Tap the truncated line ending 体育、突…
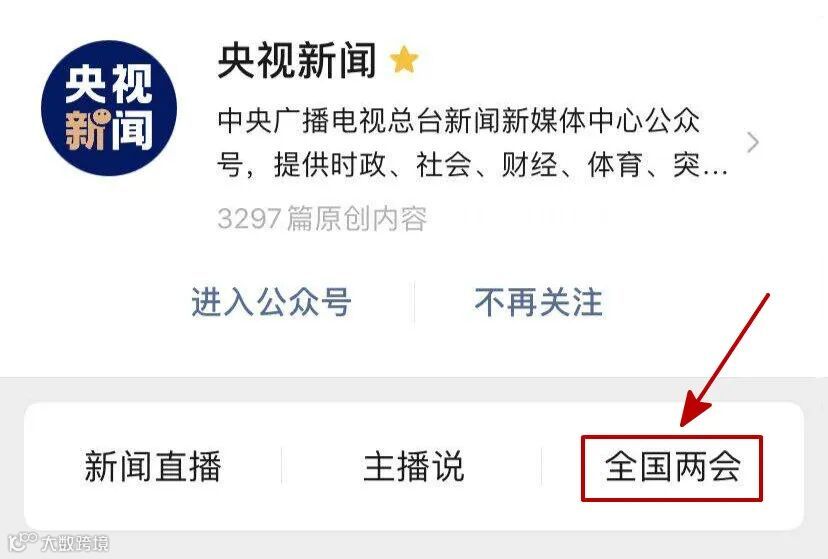The width and height of the screenshot is (828, 559). [x=473, y=165]
